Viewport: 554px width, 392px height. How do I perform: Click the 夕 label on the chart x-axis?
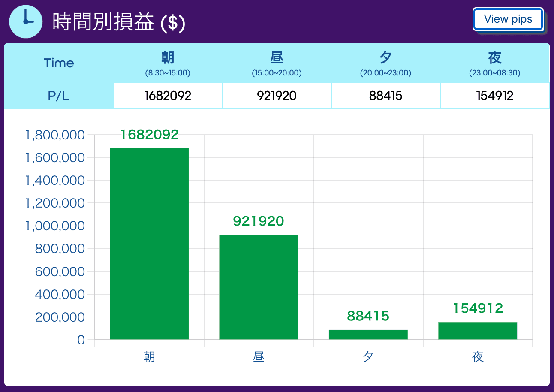[x=368, y=357]
